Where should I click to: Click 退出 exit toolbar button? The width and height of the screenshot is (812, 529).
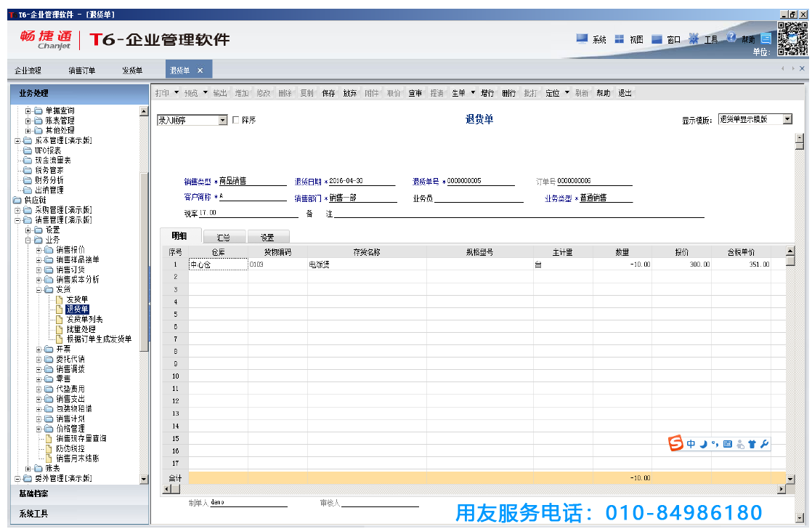pyautogui.click(x=625, y=93)
